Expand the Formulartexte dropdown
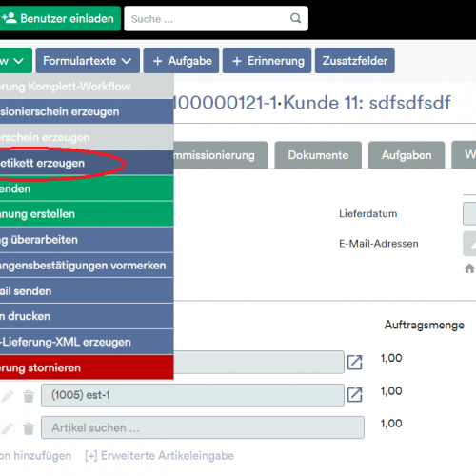Screen dimensions: 476x476 click(88, 61)
